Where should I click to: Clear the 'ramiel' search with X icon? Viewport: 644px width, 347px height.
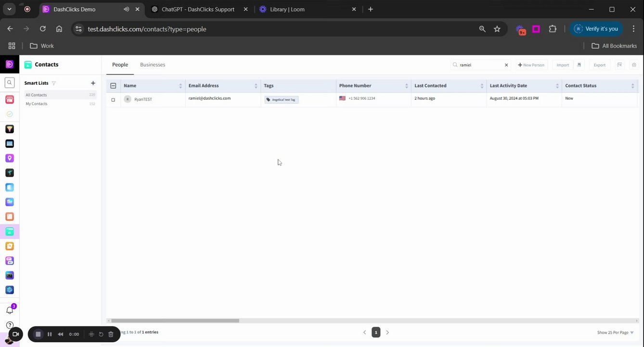point(506,65)
